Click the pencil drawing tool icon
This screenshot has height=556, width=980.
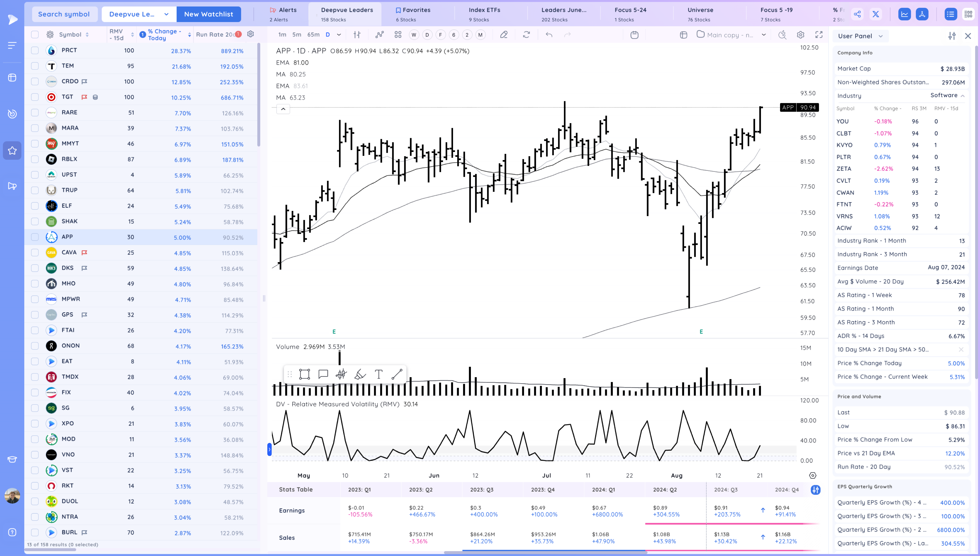coord(504,35)
